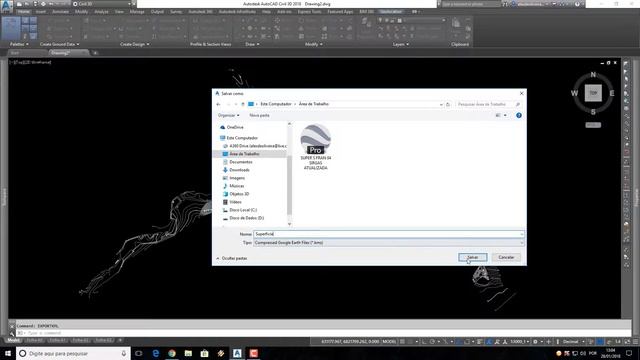Open Google Chrome from the taskbar

[x=172, y=353]
